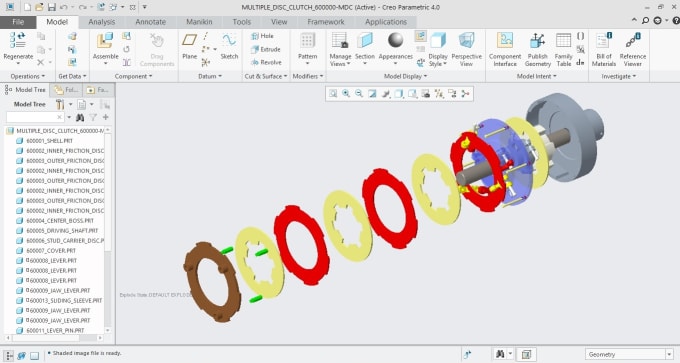
Task: Switch to the Annotate ribbon tab
Action: click(150, 22)
